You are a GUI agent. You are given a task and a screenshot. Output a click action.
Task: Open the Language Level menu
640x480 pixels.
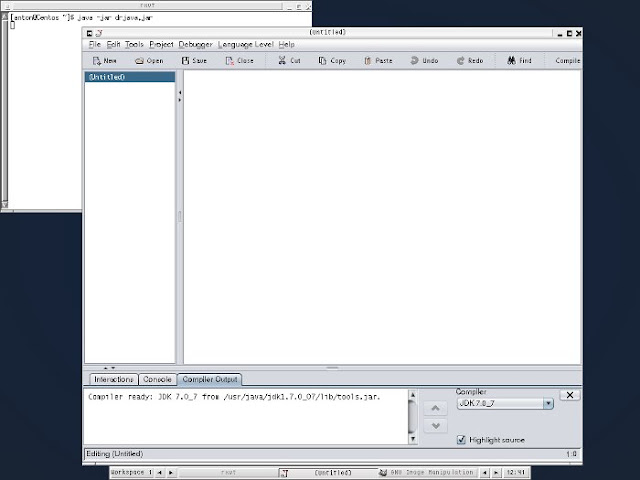click(245, 44)
